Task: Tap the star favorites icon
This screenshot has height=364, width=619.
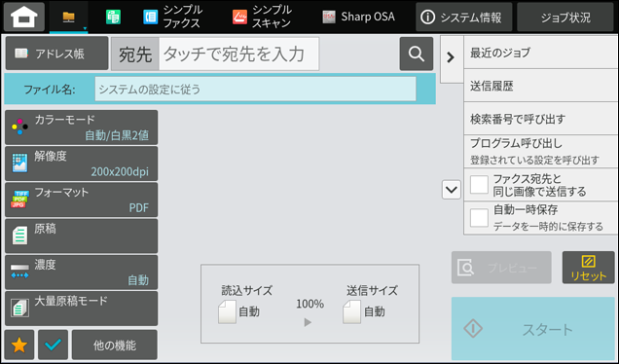Action: point(19,346)
